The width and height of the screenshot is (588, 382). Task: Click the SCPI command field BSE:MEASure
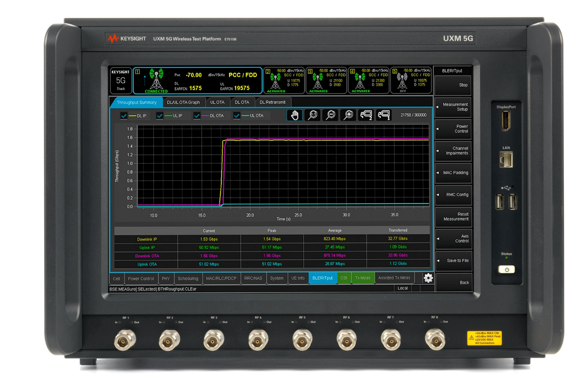tap(252, 289)
